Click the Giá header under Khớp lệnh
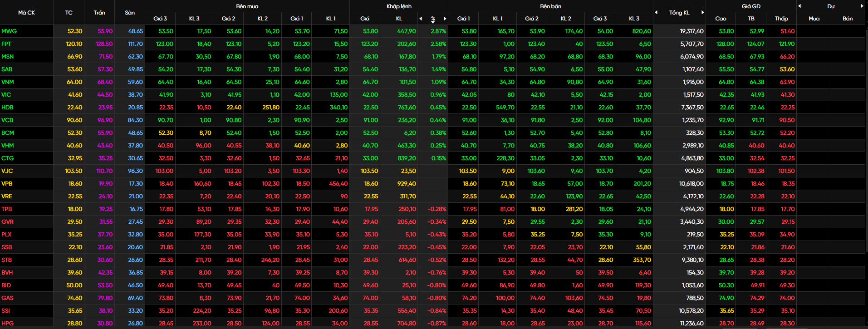The image size is (868, 329). (x=365, y=19)
